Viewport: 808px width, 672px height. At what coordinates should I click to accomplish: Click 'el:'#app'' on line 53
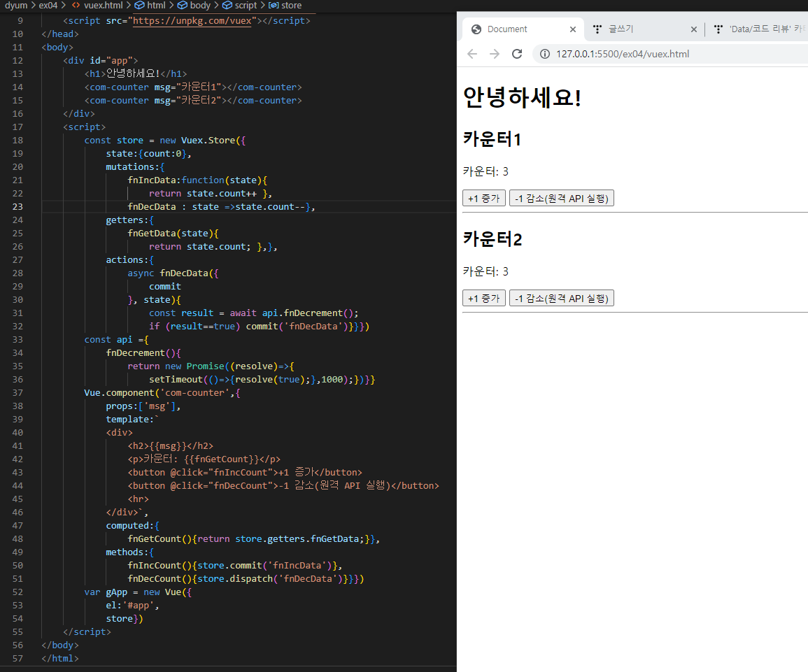pyautogui.click(x=130, y=606)
